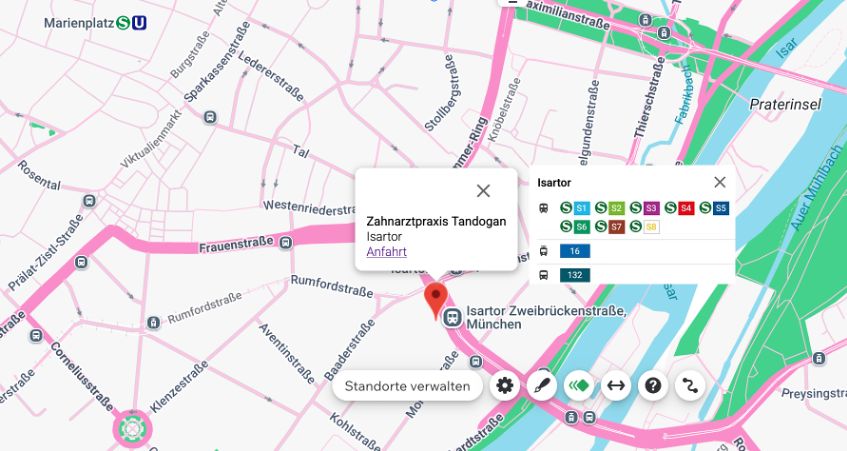Open the help question mark button
This screenshot has height=451, width=847.
tap(653, 386)
